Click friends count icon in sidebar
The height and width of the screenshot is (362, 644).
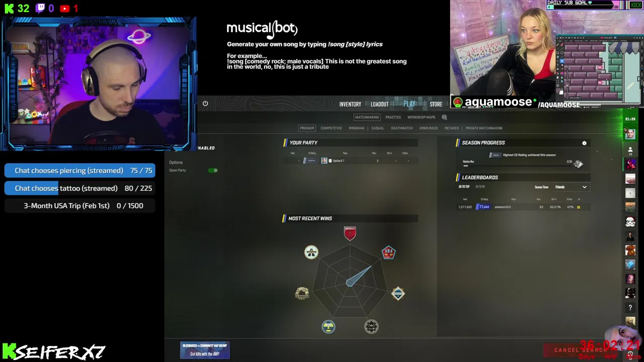point(630,151)
